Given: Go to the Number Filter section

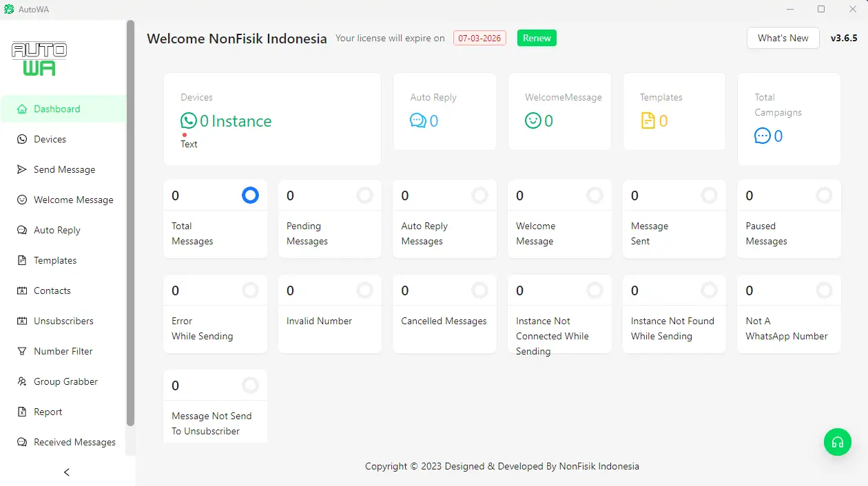Looking at the screenshot, I should click(63, 351).
